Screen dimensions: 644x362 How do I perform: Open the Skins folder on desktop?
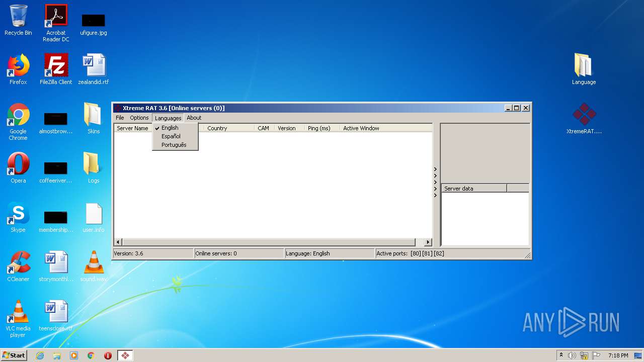tap(94, 119)
